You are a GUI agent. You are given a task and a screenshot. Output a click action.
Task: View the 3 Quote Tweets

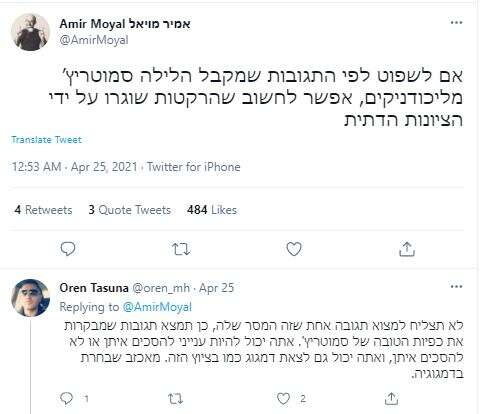click(x=130, y=210)
